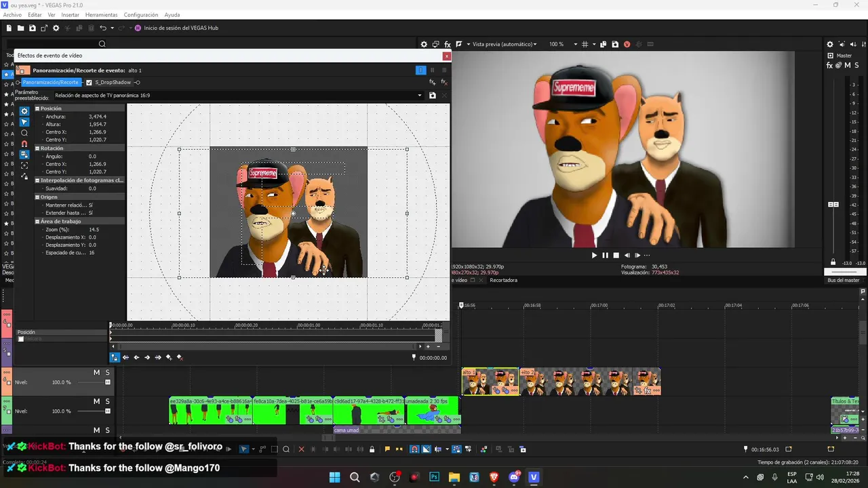Go to next keyframe arrow
The width and height of the screenshot is (868, 488).
point(147,357)
